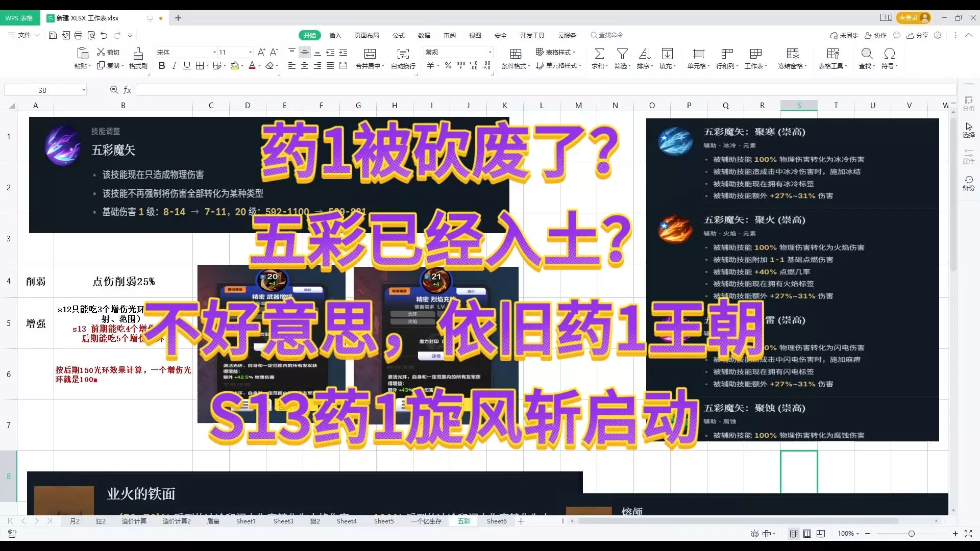Image resolution: width=980 pixels, height=551 pixels.
Task: Apply percent style to the cell
Action: click(x=448, y=65)
